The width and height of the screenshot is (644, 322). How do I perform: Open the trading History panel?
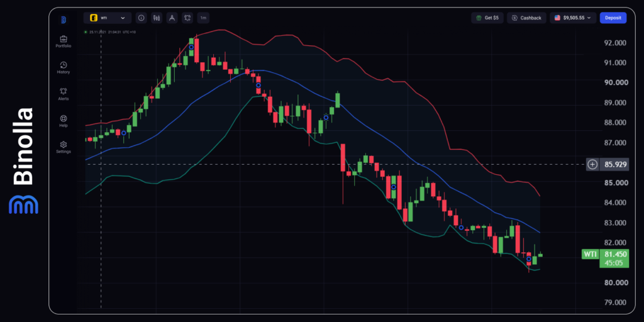(64, 68)
